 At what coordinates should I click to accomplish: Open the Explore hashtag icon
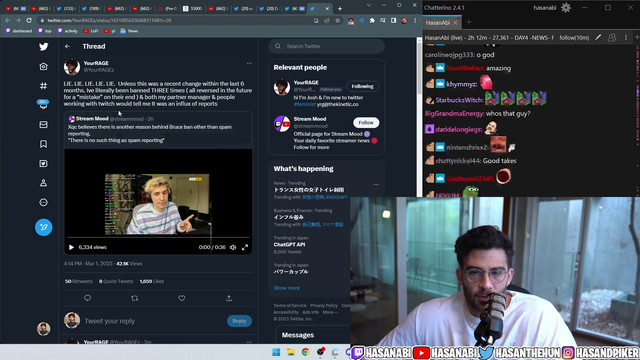coord(44,86)
